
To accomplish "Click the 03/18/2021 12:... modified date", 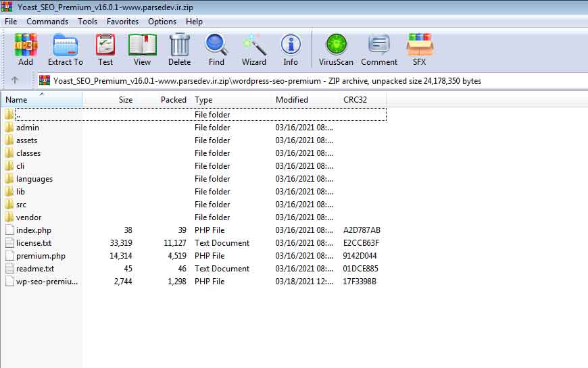I will point(303,282).
